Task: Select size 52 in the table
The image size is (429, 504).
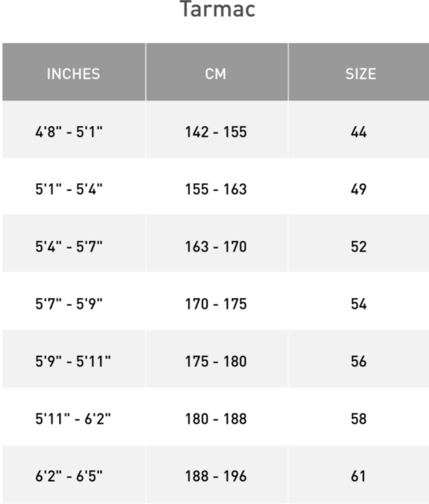Action: pyautogui.click(x=359, y=246)
